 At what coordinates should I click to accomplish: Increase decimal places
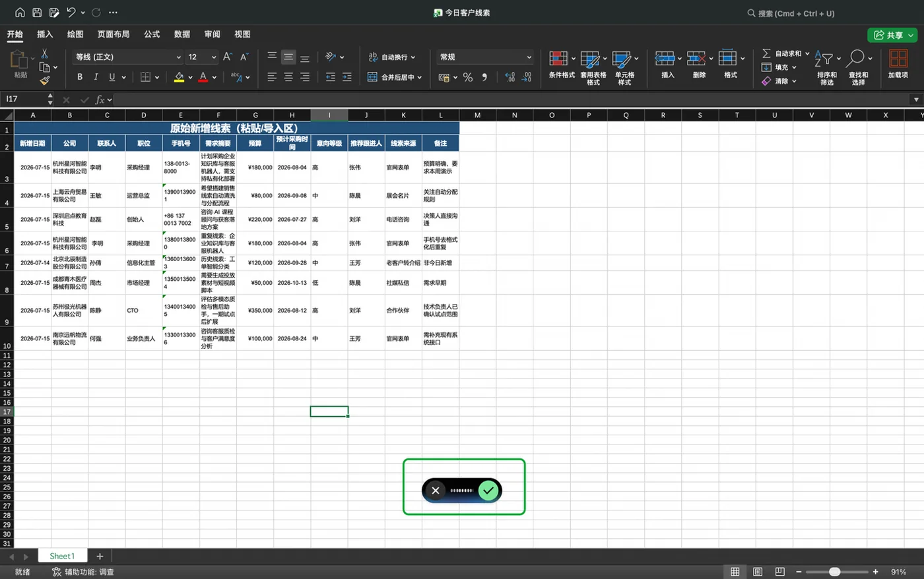coord(510,77)
